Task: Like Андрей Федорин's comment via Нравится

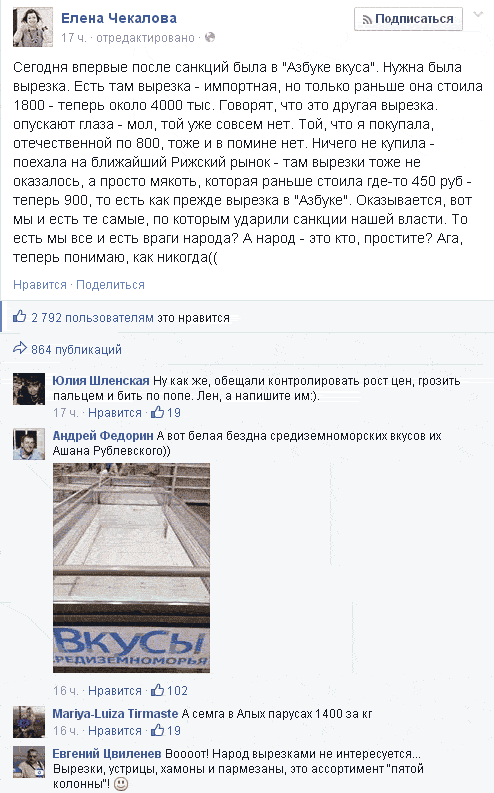Action: 115,691
